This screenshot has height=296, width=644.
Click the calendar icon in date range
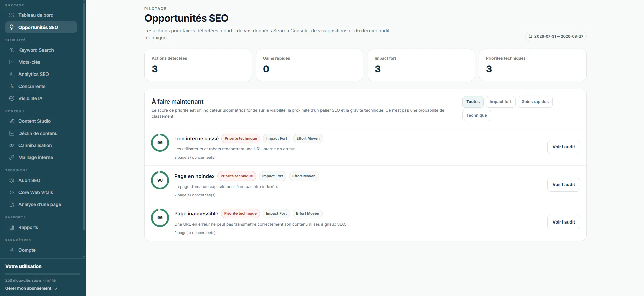pos(530,36)
